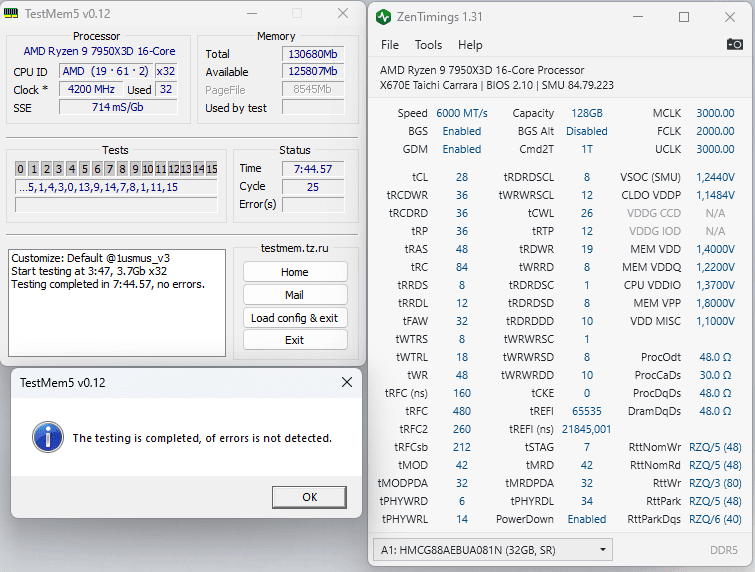Click the Available memory value field
The image size is (755, 572).
tap(313, 71)
